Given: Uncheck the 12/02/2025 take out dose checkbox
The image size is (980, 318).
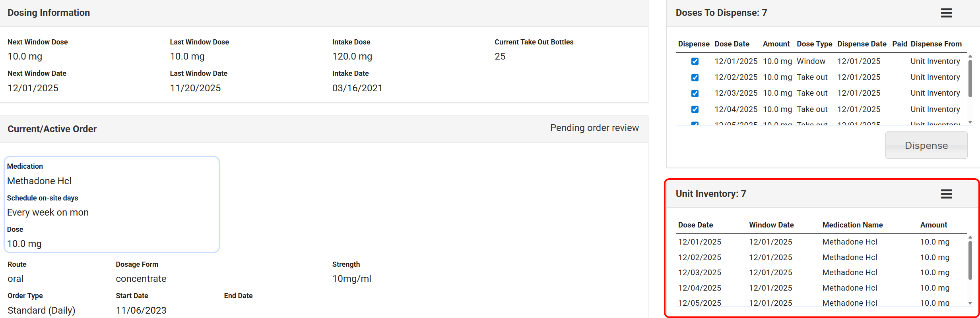Looking at the screenshot, I should [x=695, y=77].
